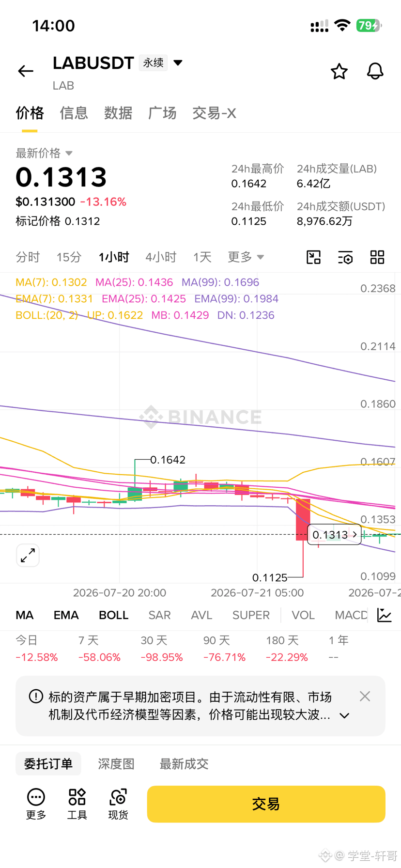This screenshot has width=401, height=868.
Task: Select the 4小时 chart interval
Action: click(161, 257)
